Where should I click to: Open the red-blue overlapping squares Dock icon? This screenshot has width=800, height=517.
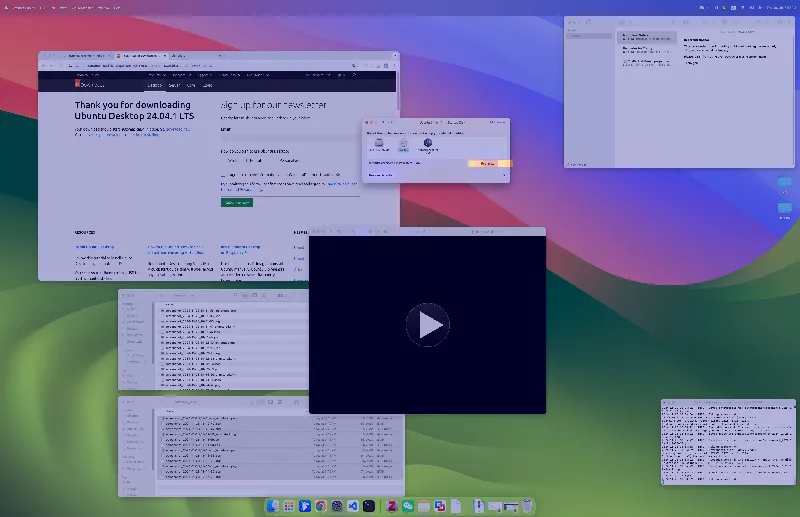[440, 506]
